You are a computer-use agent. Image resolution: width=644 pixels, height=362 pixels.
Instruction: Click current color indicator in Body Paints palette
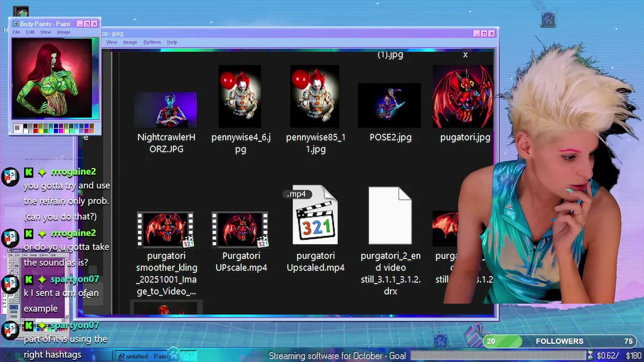click(18, 128)
